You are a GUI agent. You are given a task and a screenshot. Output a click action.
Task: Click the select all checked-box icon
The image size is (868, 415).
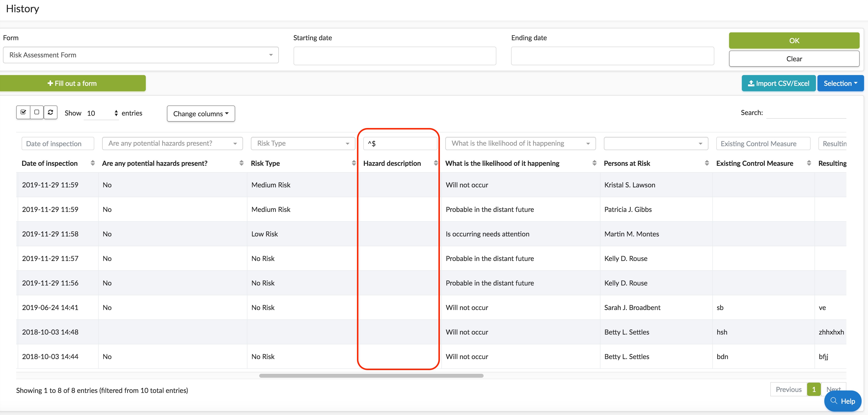tap(23, 112)
